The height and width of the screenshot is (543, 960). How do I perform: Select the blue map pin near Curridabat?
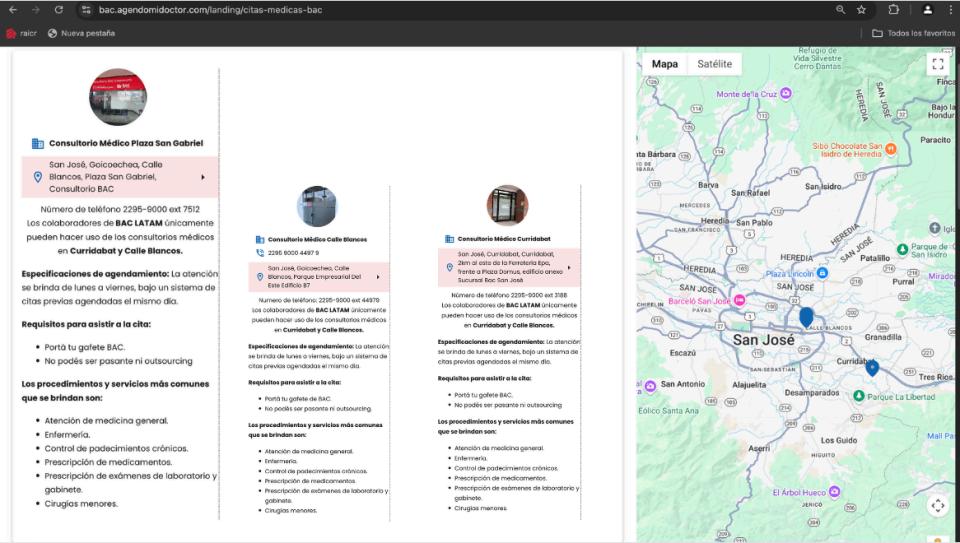872,368
